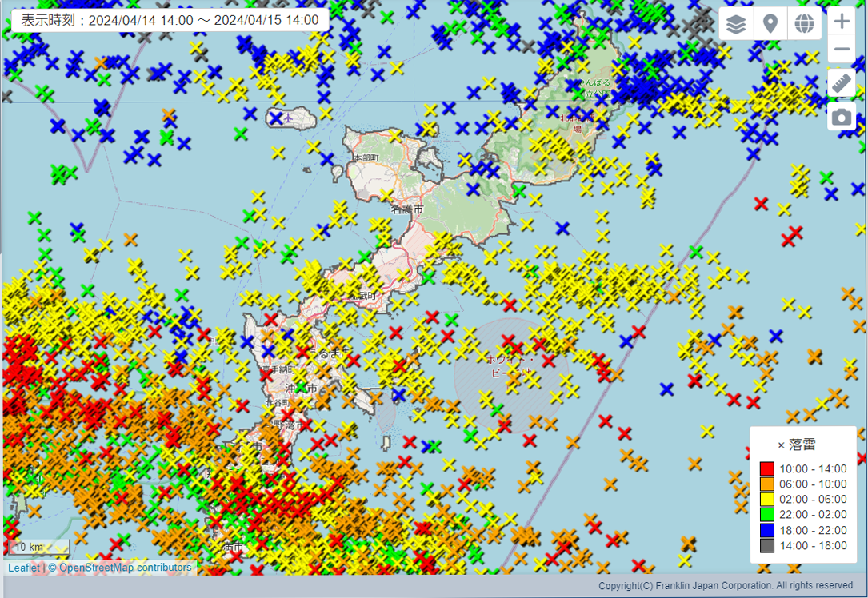Click the 落雷 legend title
This screenshot has height=598, width=868.
click(x=801, y=445)
